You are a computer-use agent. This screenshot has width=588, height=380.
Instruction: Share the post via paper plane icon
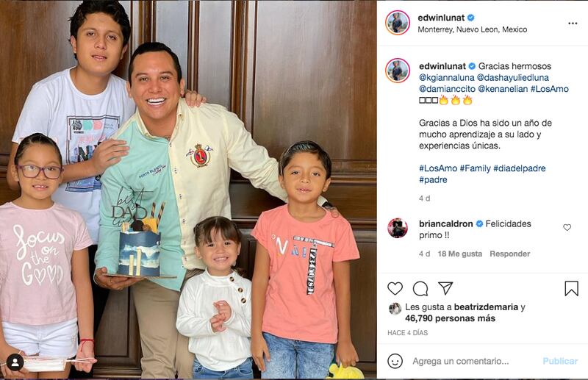445,288
